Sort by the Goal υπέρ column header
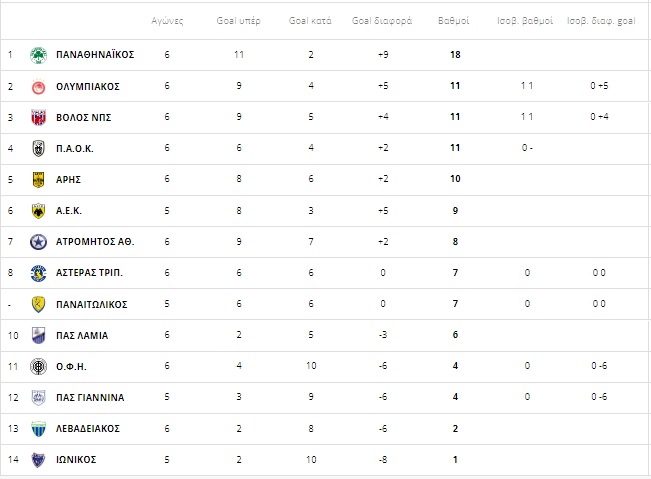The width and height of the screenshot is (651, 479). [x=238, y=21]
